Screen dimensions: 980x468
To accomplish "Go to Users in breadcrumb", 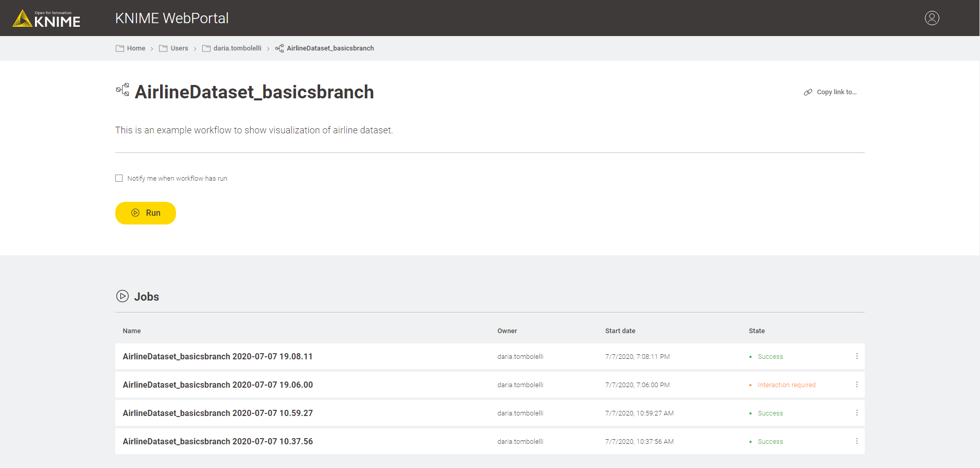I will [x=179, y=48].
